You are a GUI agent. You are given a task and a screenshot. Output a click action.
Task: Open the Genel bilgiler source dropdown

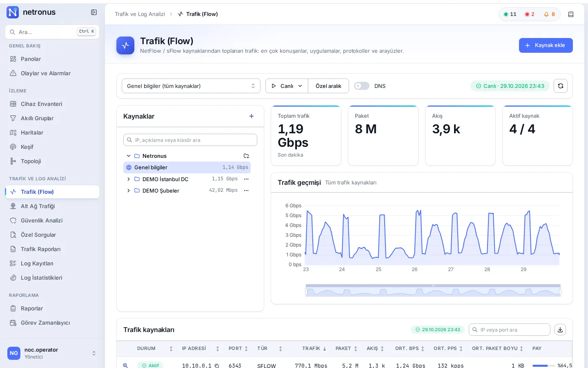coord(191,86)
